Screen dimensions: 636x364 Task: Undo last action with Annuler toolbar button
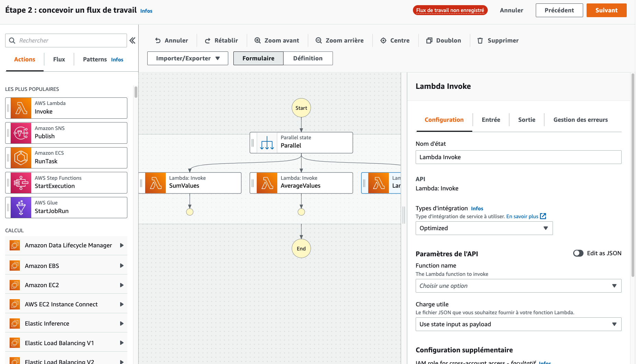tap(172, 40)
